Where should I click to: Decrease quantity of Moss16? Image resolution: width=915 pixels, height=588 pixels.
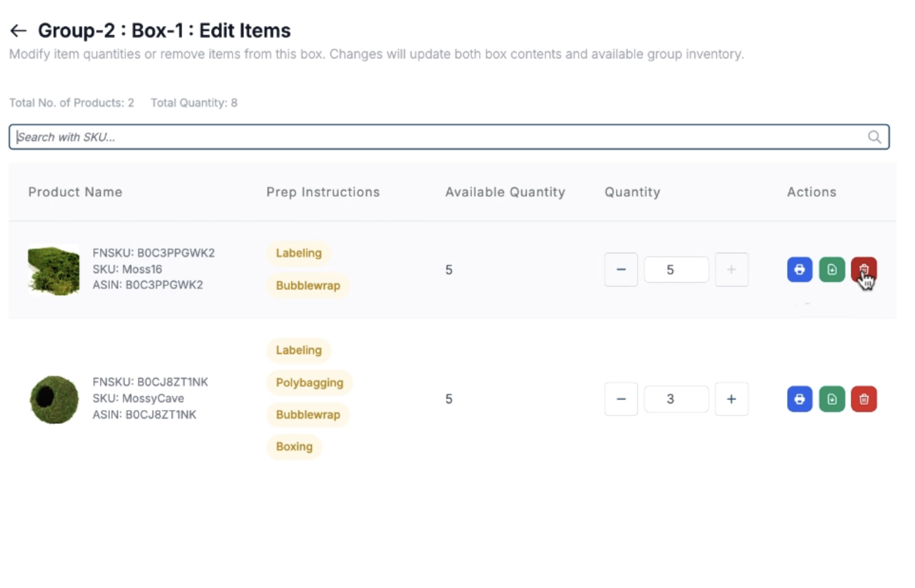tap(620, 270)
